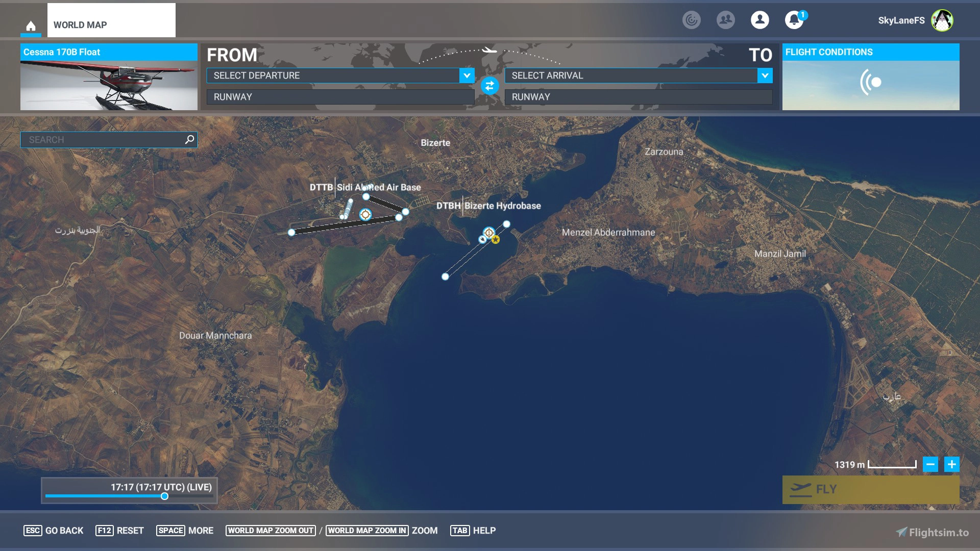The image size is (980, 551).
Task: Select the Cessna 170B Float aircraft tile
Action: (x=109, y=77)
